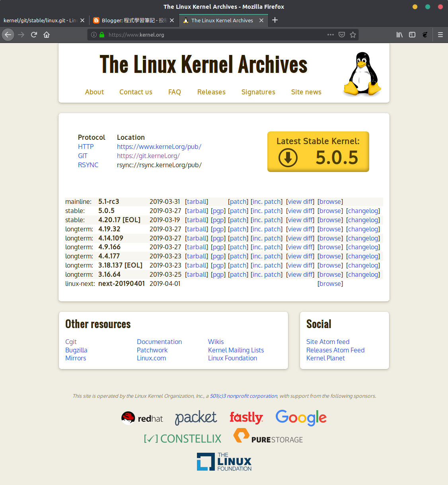Click the Tux penguin mascot logo
448x485 pixels.
coord(361,73)
